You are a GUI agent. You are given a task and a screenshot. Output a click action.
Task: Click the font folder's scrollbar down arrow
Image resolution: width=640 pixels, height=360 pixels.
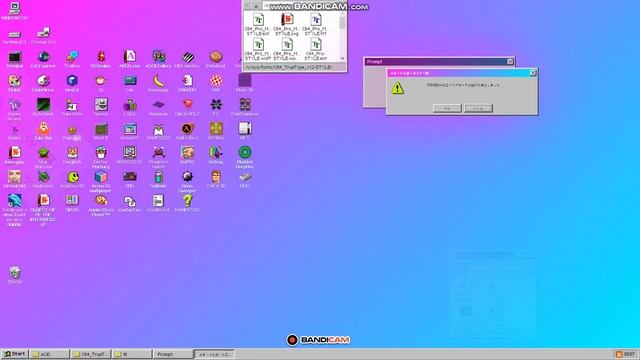point(342,58)
